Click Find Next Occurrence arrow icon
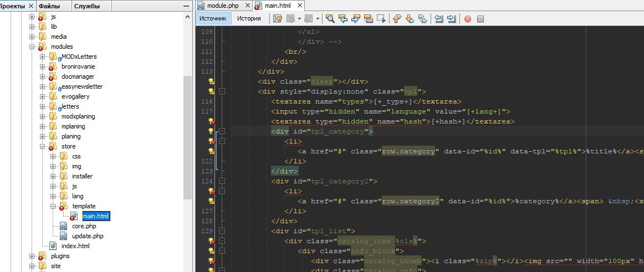 355,18
